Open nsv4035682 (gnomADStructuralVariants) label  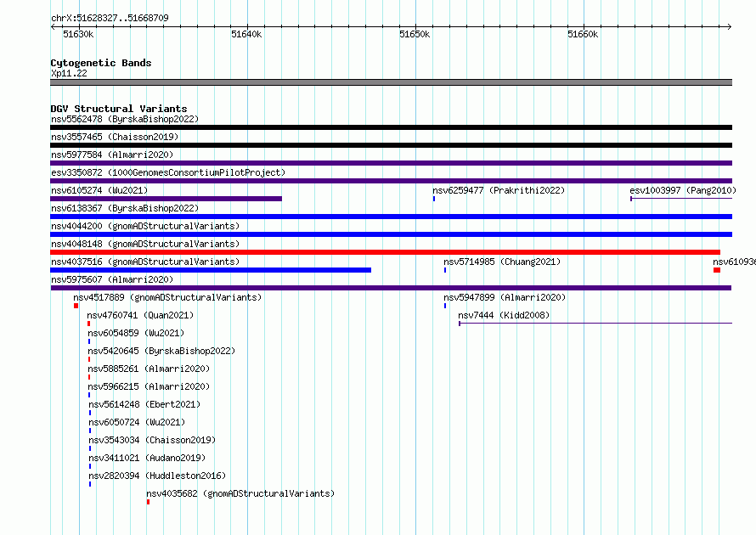pyautogui.click(x=240, y=493)
